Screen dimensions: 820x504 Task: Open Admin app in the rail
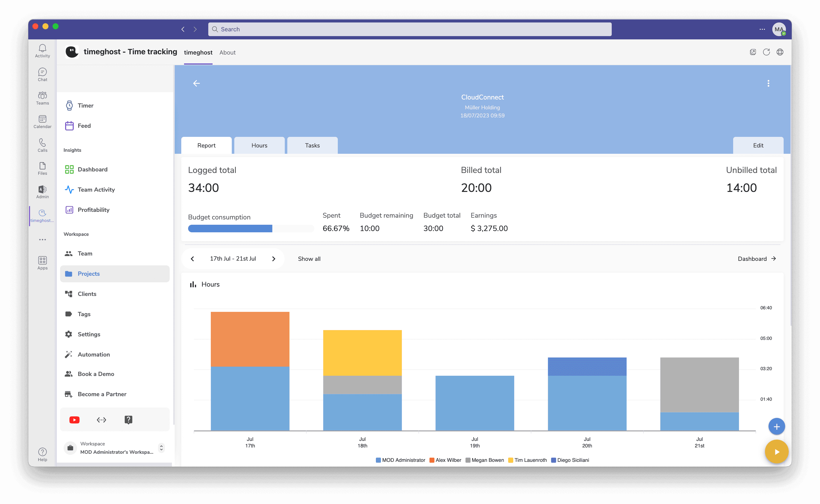[x=42, y=192]
